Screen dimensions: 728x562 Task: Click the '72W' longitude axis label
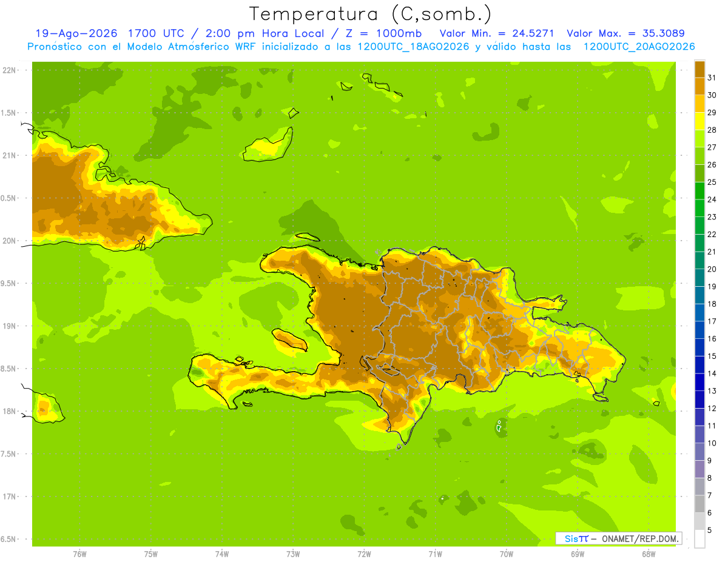[x=364, y=554]
